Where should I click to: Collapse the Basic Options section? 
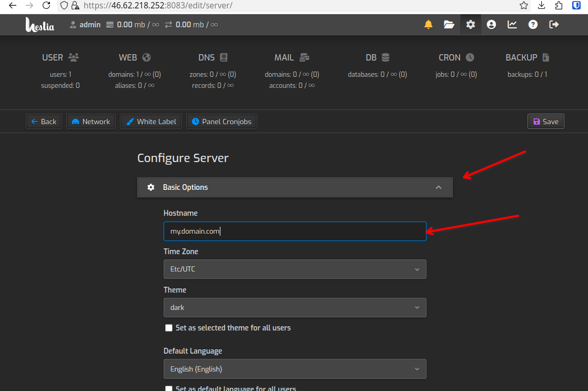439,187
